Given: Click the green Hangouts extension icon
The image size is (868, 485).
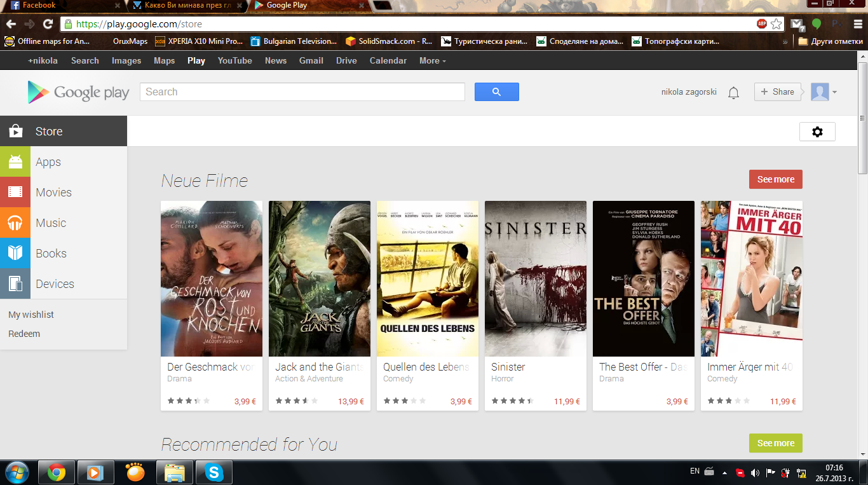Looking at the screenshot, I should tap(817, 24).
